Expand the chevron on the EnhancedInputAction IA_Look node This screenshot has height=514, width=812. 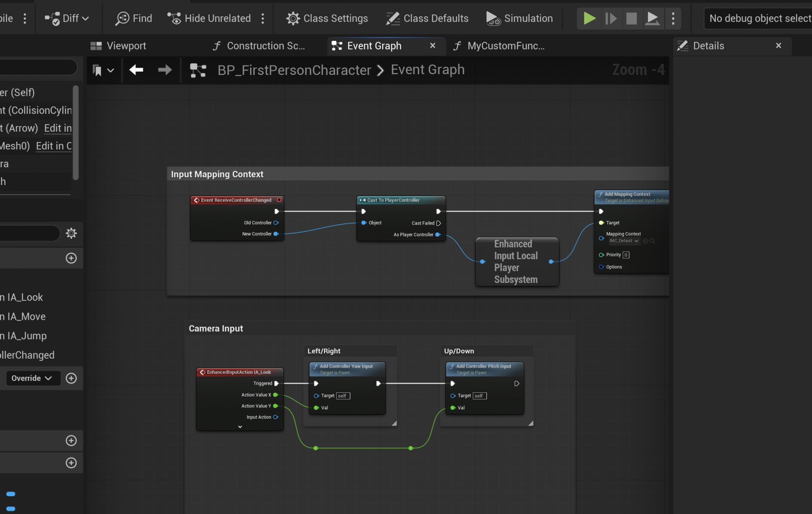point(239,426)
